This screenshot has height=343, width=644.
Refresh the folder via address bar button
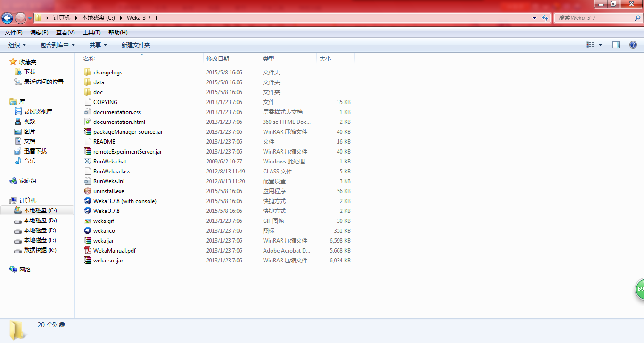tap(545, 18)
